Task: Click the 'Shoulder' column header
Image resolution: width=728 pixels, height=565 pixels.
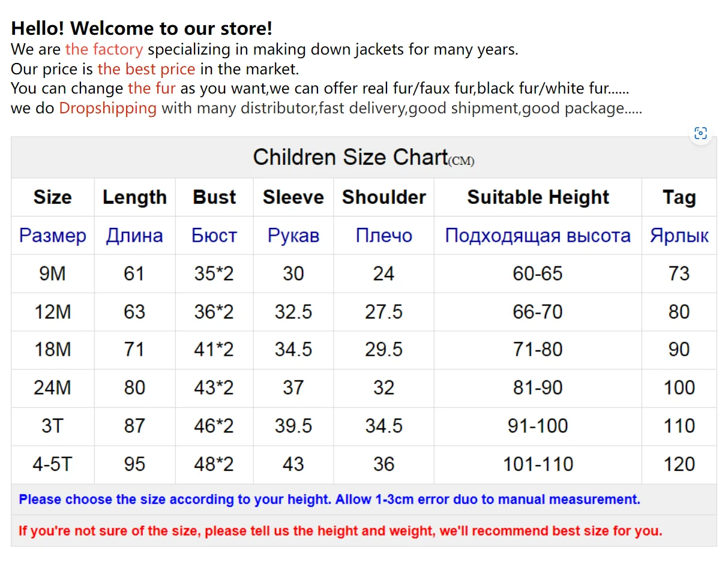Action: 384,197
